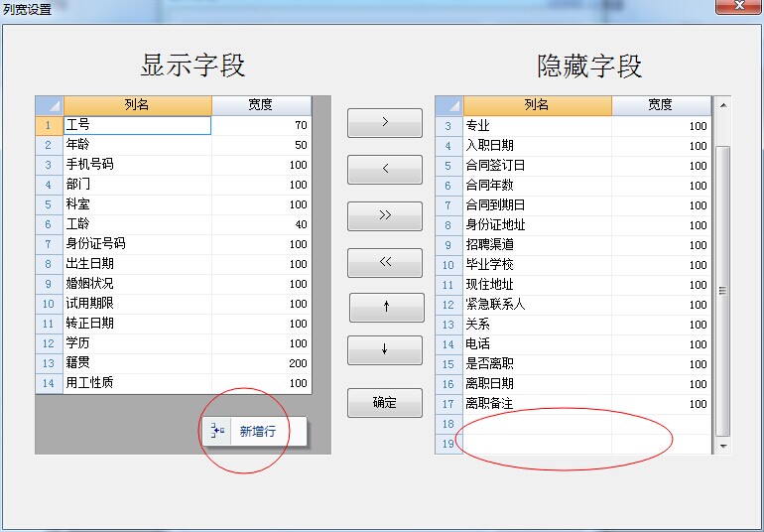Click row header 1 in display fields table

[x=50, y=125]
